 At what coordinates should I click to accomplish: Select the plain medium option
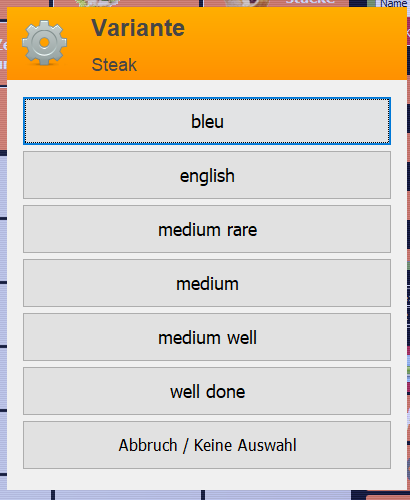[207, 283]
